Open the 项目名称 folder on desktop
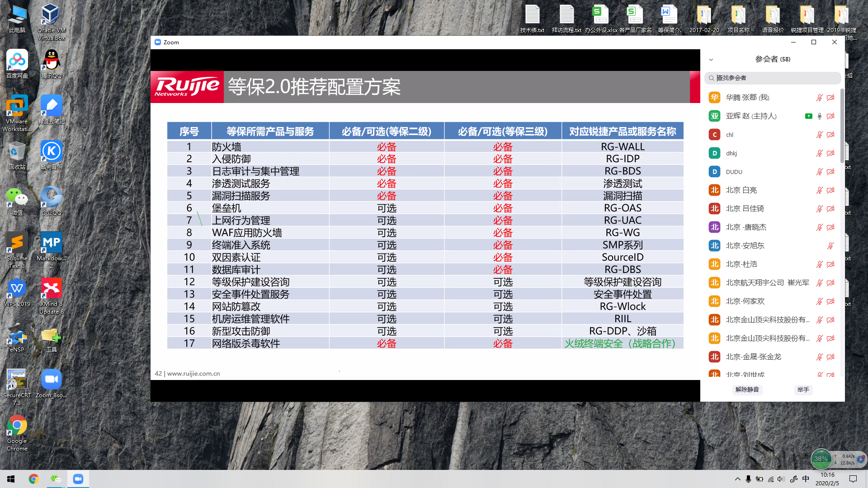Image resolution: width=868 pixels, height=488 pixels. tap(738, 19)
